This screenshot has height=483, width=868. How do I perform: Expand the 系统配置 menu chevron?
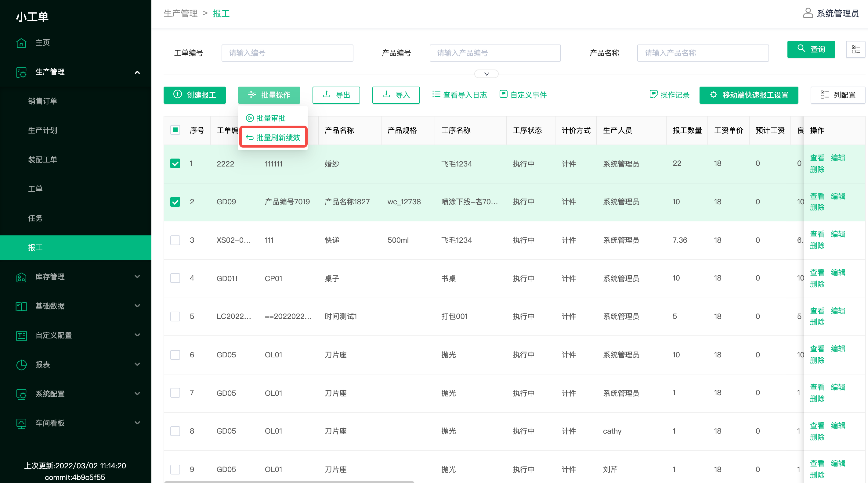(x=137, y=394)
